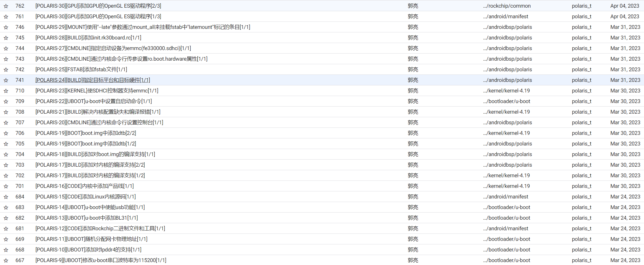Image resolution: width=644 pixels, height=265 pixels.
Task: Click change number 741
Action: (20, 80)
